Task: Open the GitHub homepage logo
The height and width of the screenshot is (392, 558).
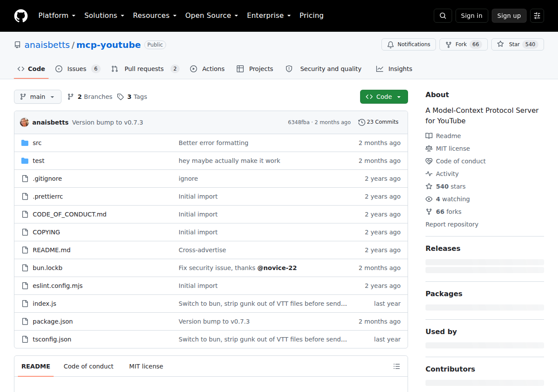Action: (21, 16)
